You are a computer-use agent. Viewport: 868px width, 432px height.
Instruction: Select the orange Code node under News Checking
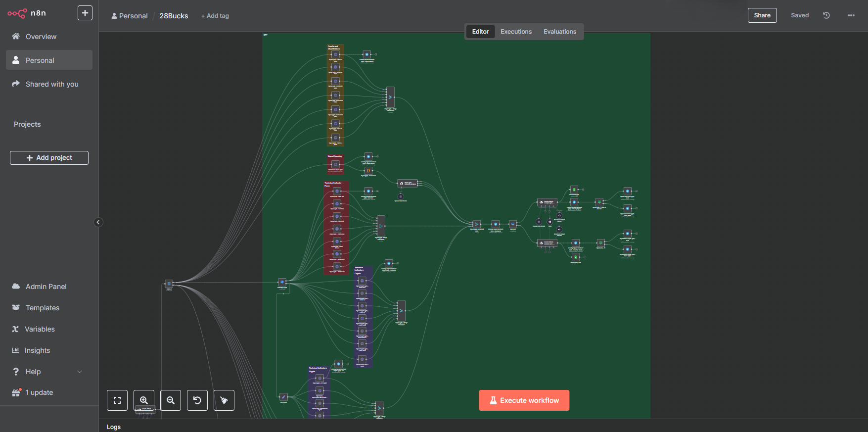coord(368,170)
